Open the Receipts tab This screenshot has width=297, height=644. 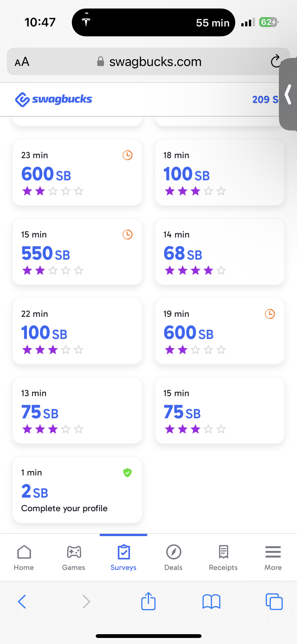click(223, 558)
